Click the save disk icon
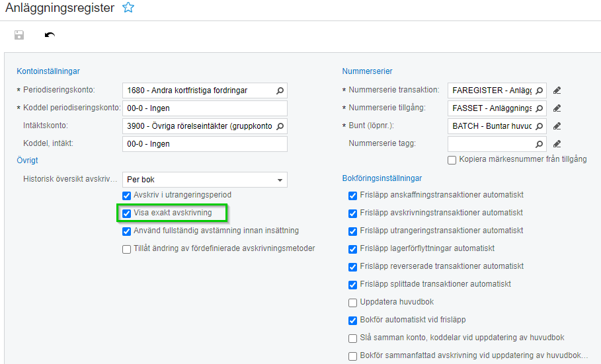 pos(19,35)
